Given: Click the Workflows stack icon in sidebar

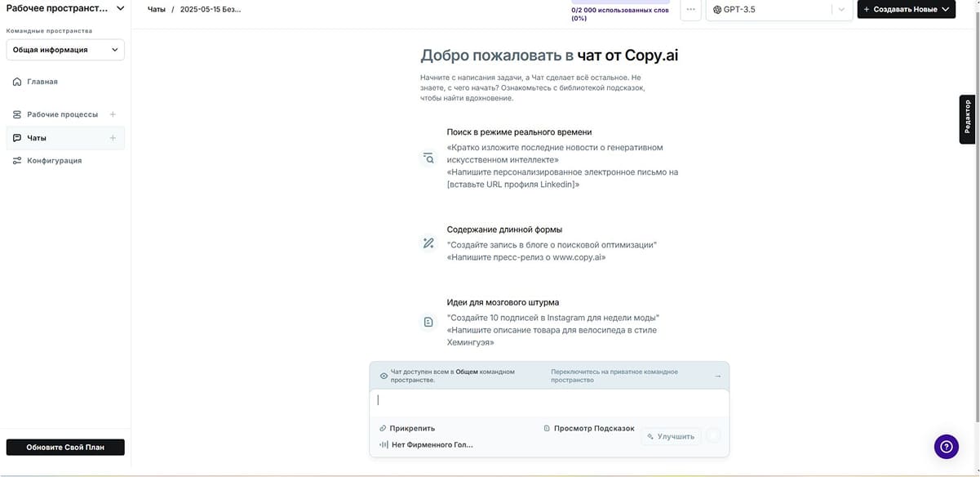Looking at the screenshot, I should pos(17,114).
